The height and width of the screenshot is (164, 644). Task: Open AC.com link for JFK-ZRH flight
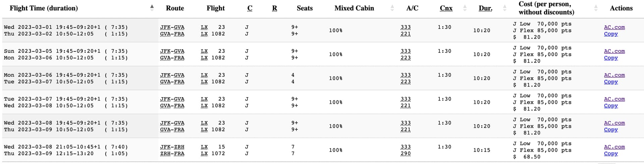614,147
